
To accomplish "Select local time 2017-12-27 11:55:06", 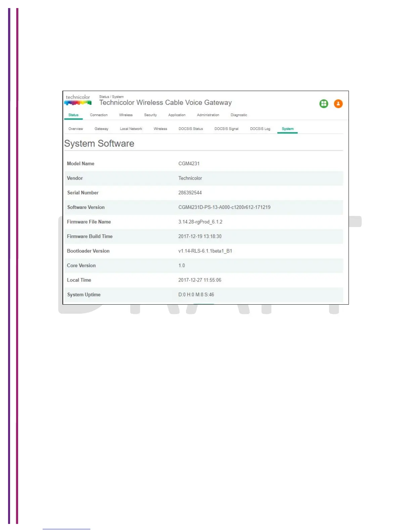I will [200, 280].
